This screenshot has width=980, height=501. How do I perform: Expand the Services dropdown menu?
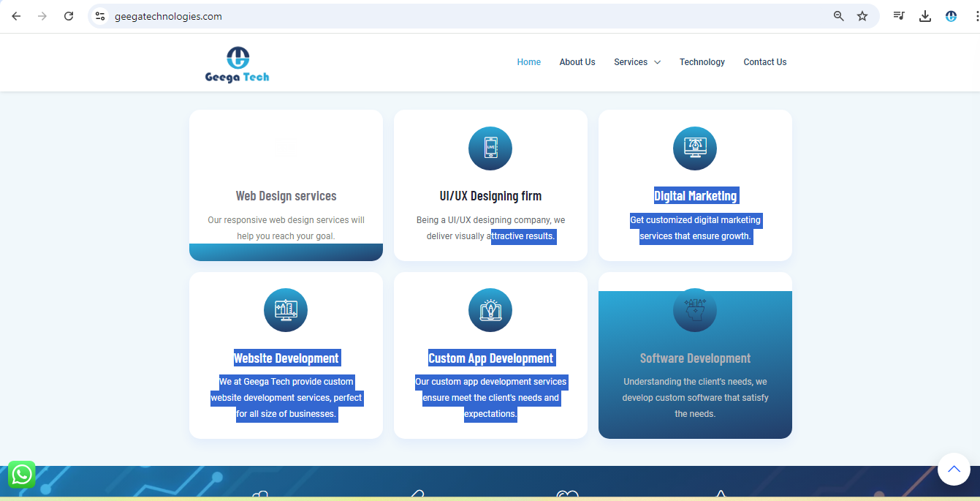(x=637, y=62)
